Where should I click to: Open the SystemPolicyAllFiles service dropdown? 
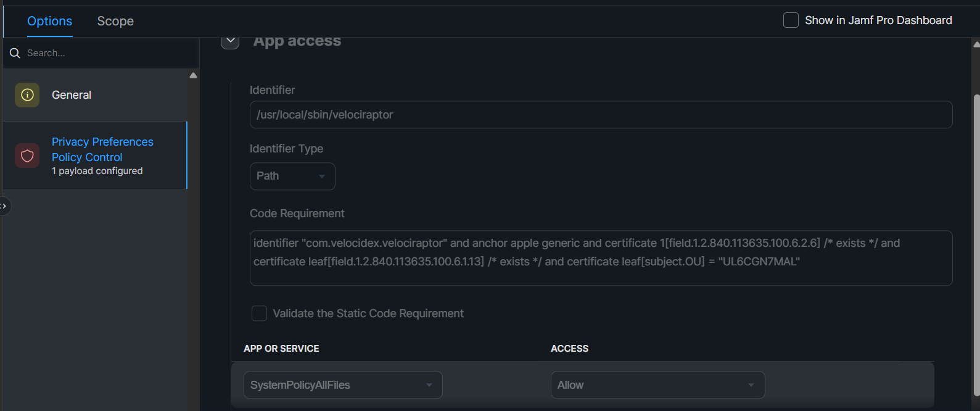point(342,385)
